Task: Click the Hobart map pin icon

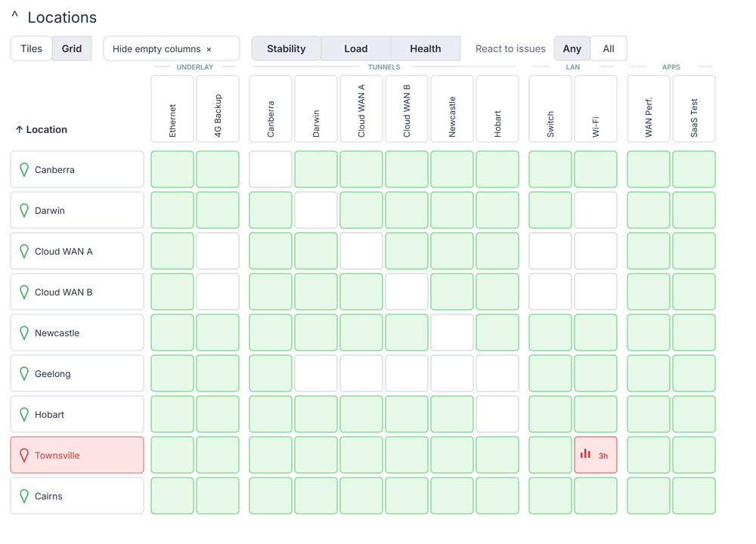Action: pyautogui.click(x=24, y=414)
